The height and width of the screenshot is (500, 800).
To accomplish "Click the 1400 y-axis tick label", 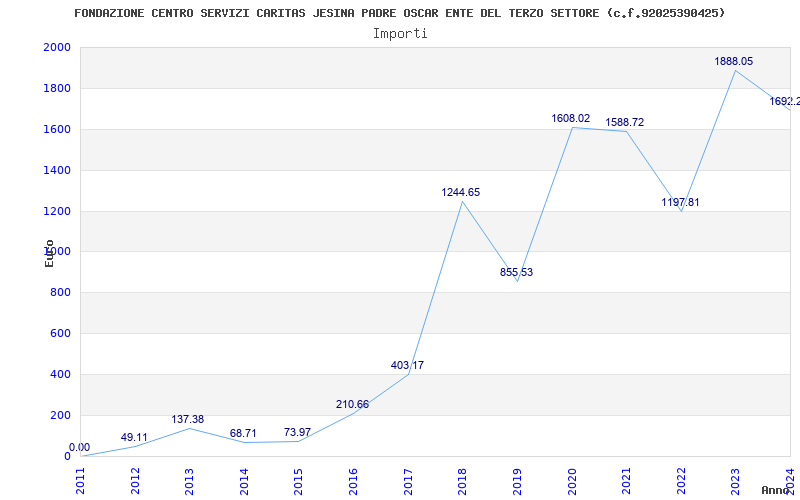I will (57, 170).
